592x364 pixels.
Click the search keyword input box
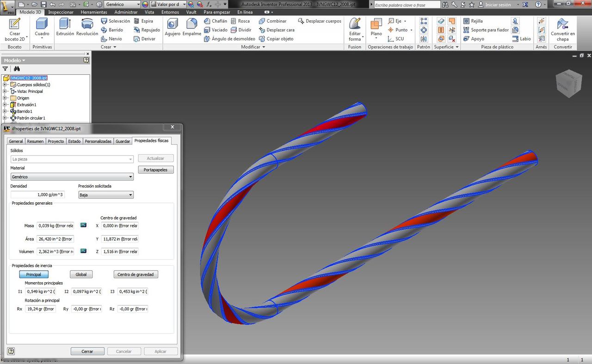407,5
